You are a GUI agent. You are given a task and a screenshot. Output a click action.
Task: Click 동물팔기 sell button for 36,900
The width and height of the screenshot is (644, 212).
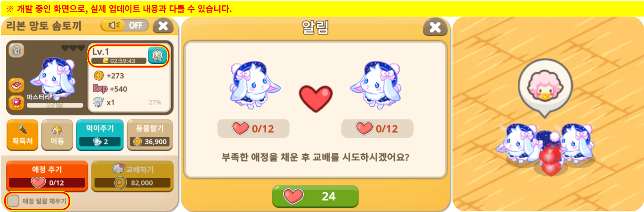(x=149, y=135)
